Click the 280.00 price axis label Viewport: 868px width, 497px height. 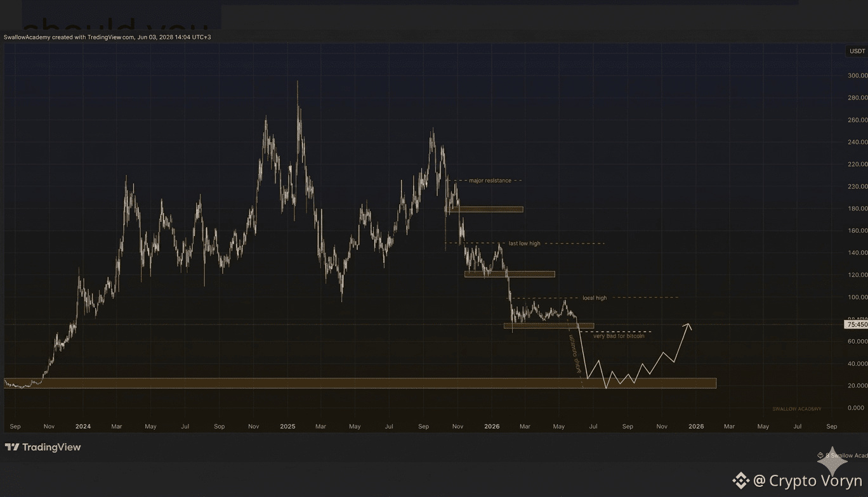tap(857, 98)
